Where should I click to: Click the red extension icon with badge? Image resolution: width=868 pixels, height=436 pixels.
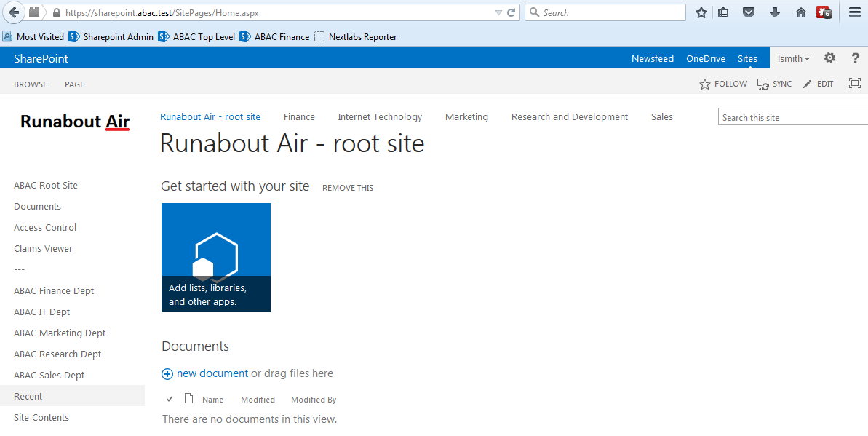824,13
